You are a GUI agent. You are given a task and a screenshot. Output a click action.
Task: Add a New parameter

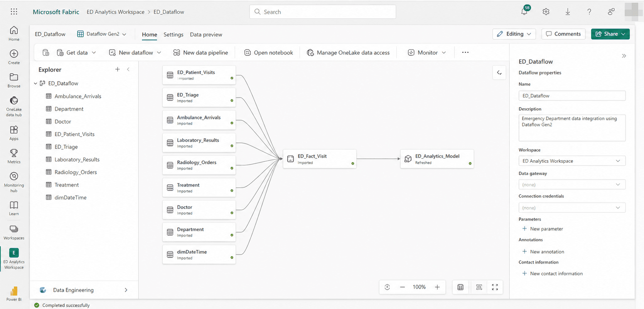pos(543,229)
